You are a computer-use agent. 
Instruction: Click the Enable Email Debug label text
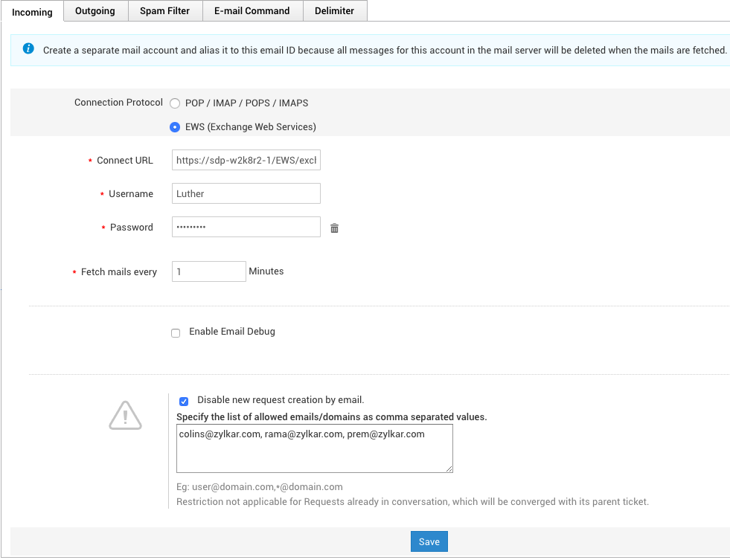click(232, 332)
